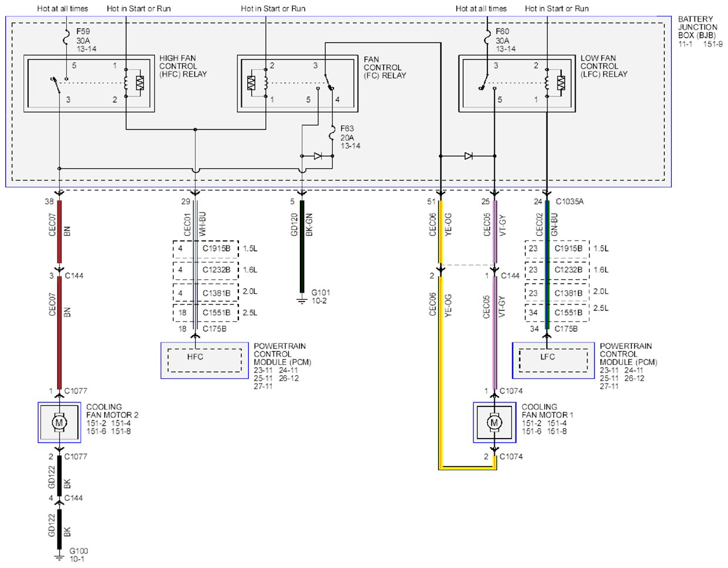Screen dimensions: 728x568
Task: Click the violet VT-GY CEC05 wire
Action: pos(494,295)
